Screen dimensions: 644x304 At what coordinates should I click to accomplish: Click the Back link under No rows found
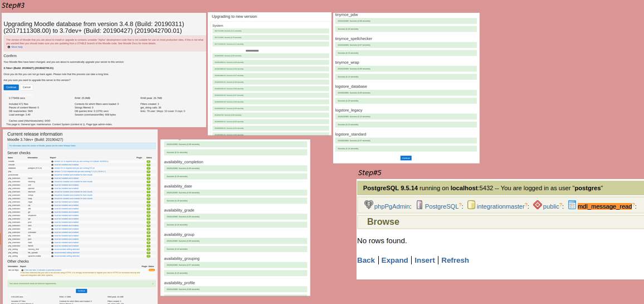point(366,260)
